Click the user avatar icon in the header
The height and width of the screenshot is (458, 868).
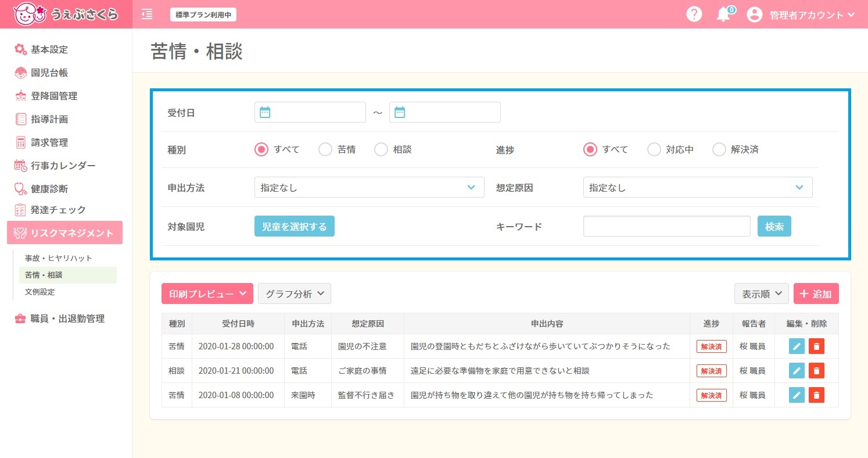point(754,15)
